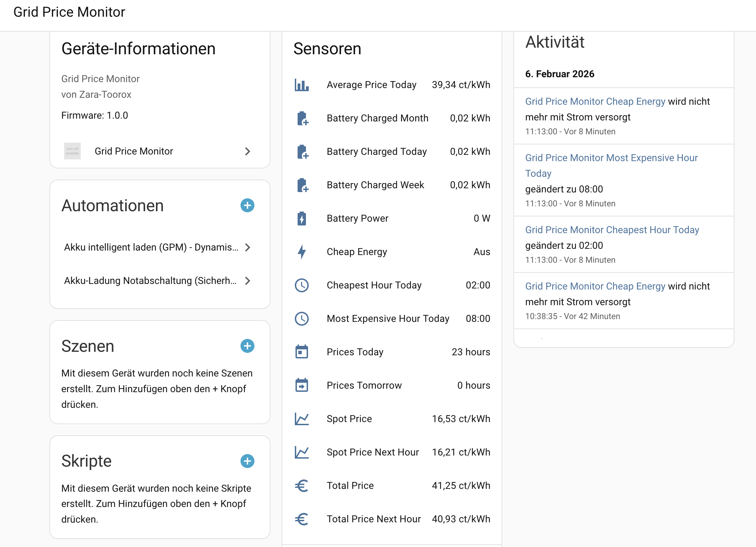Click the 0 hours Prices Tomorrow value

click(x=474, y=386)
